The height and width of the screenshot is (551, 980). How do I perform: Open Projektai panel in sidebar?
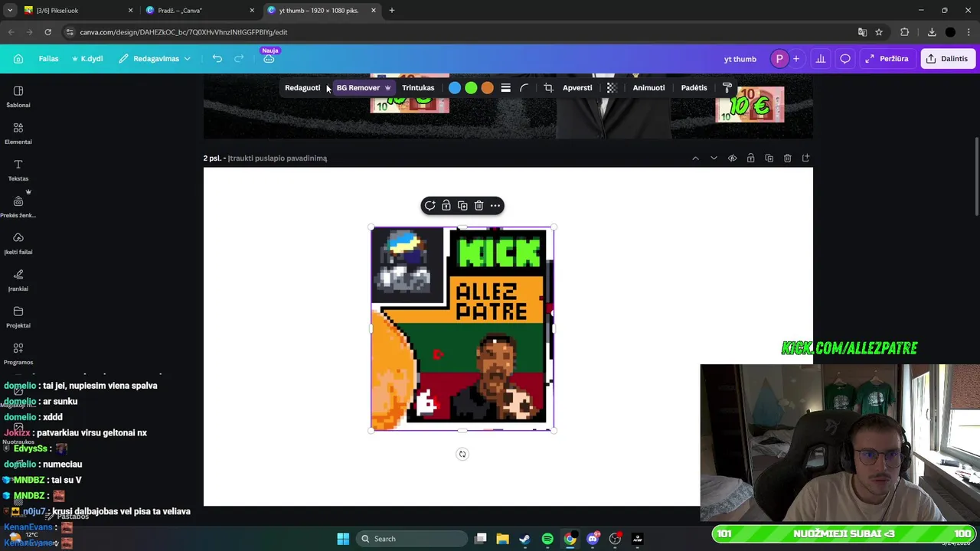pos(18,317)
